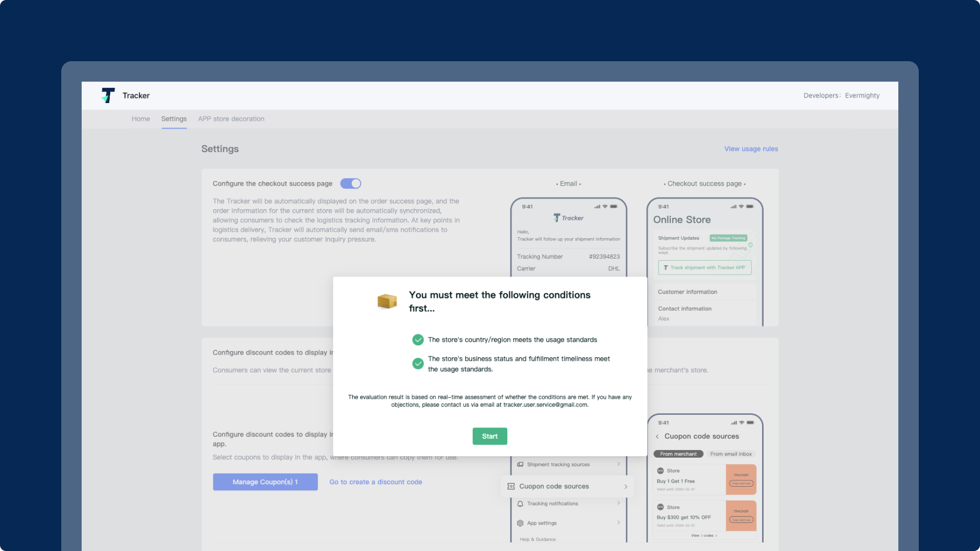Open the View usage rules link
980x551 pixels.
[751, 149]
